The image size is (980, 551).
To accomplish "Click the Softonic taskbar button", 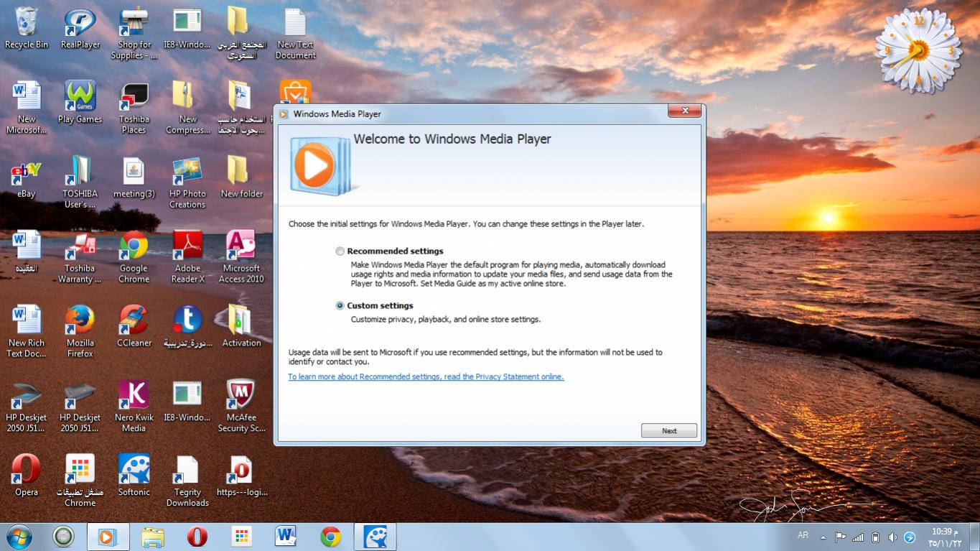I will click(x=375, y=537).
